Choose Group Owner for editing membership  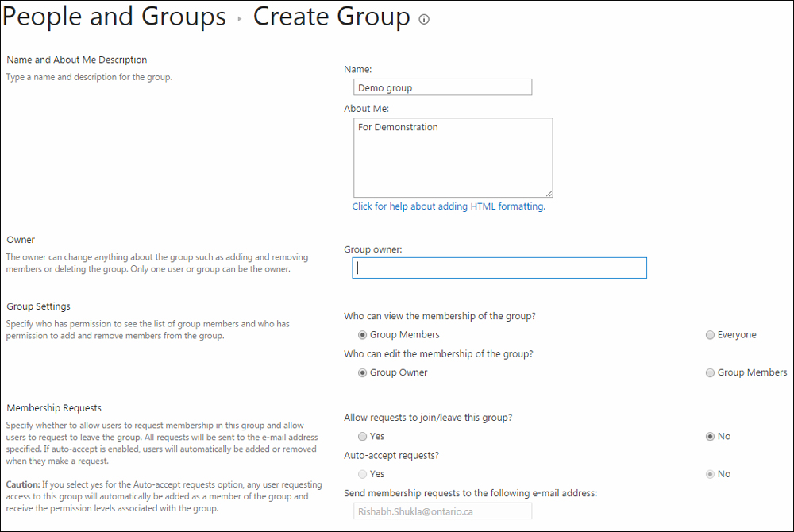(363, 372)
